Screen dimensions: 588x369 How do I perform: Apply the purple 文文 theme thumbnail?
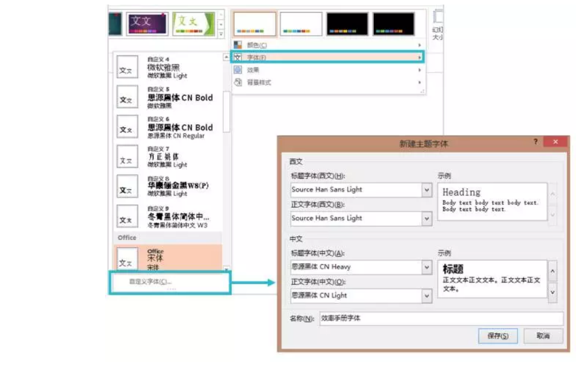click(147, 24)
